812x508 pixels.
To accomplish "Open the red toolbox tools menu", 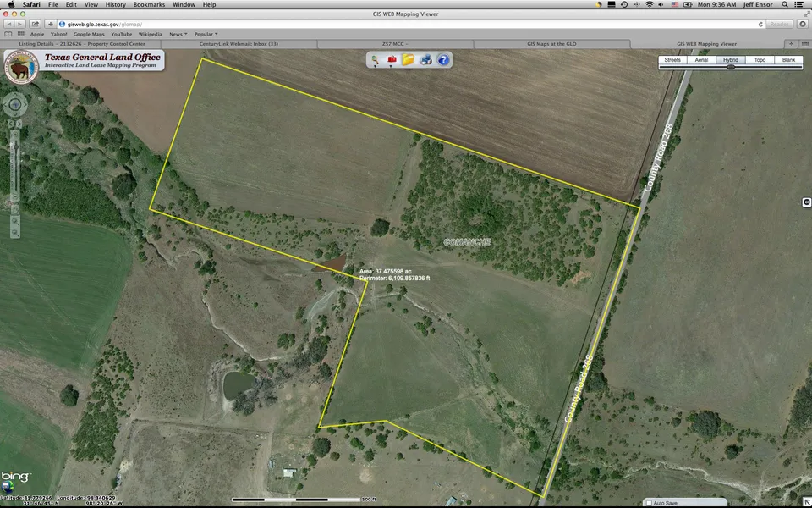I will point(392,59).
